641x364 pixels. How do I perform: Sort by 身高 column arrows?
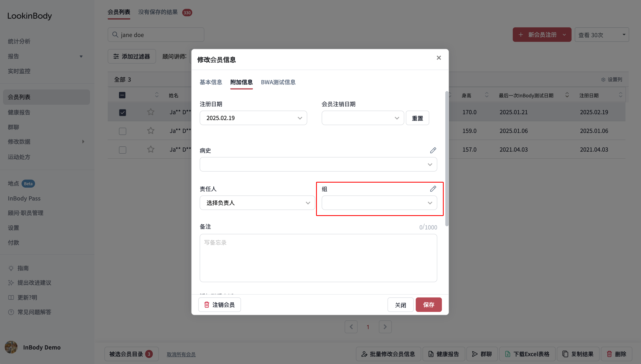coord(487,95)
